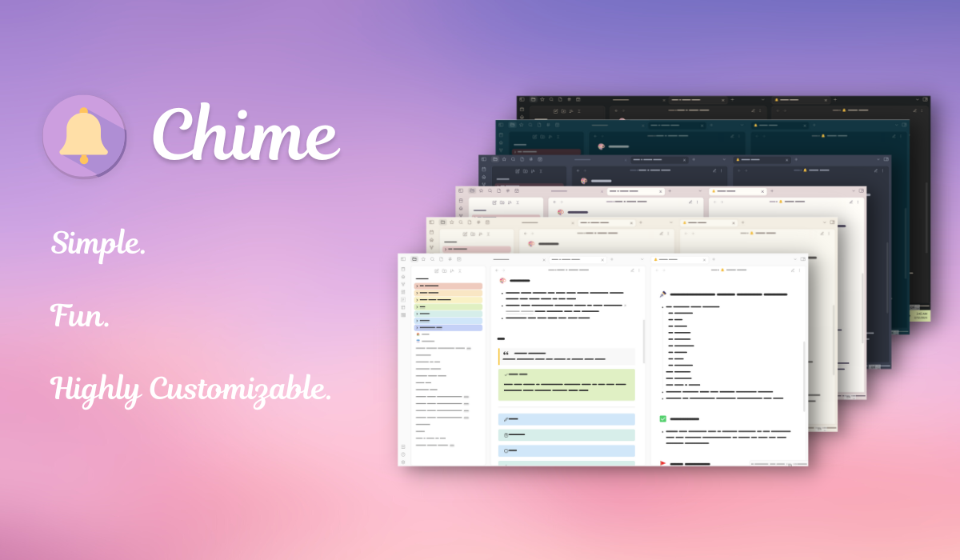Open tags hash tab in white front window

(x=450, y=258)
